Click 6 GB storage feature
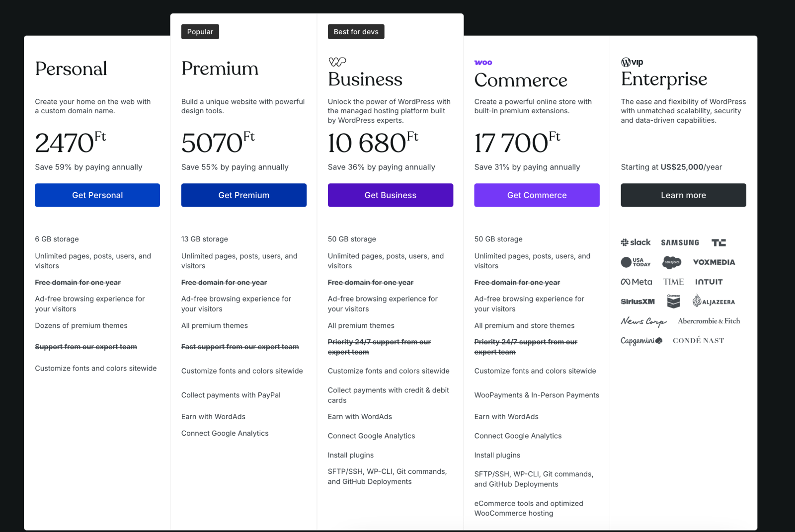Image resolution: width=795 pixels, height=532 pixels. (x=57, y=239)
